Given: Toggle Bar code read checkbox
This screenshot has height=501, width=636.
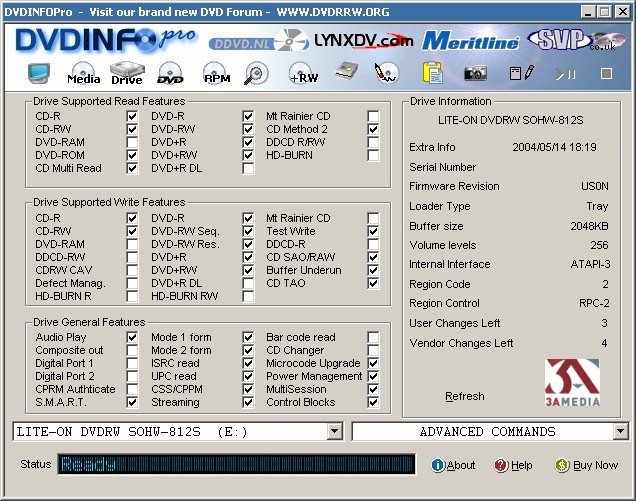Looking at the screenshot, I should pos(373,337).
